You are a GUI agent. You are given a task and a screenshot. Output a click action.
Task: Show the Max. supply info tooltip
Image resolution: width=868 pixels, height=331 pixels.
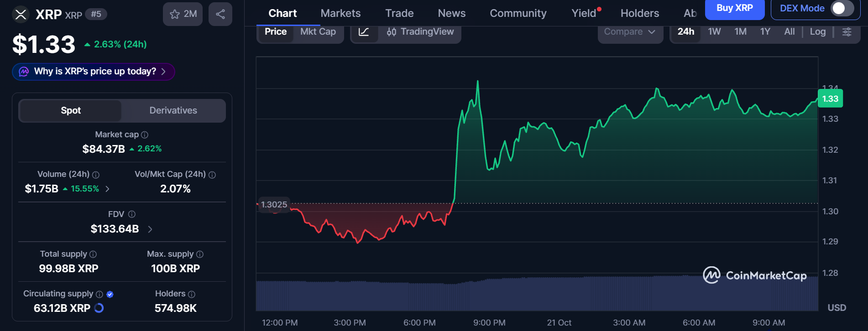(x=200, y=254)
